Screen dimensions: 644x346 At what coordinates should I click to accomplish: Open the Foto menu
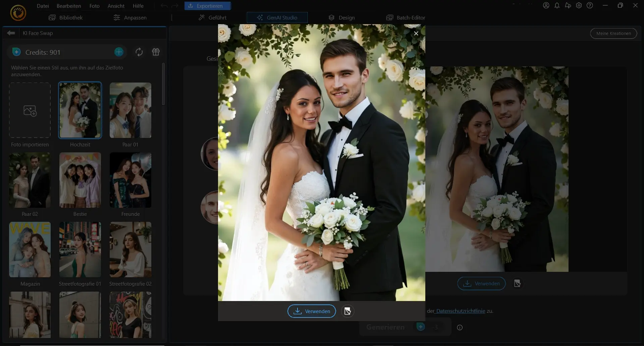coord(95,6)
